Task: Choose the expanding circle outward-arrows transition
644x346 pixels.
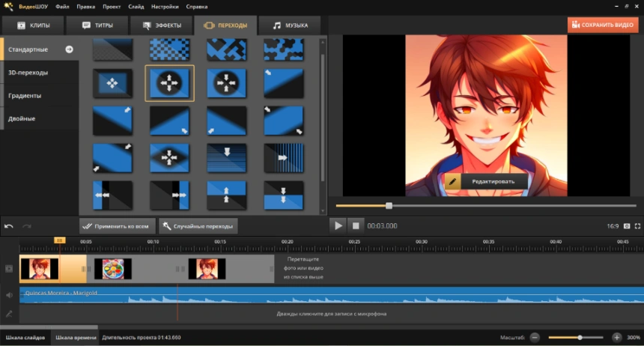Action: (x=169, y=83)
